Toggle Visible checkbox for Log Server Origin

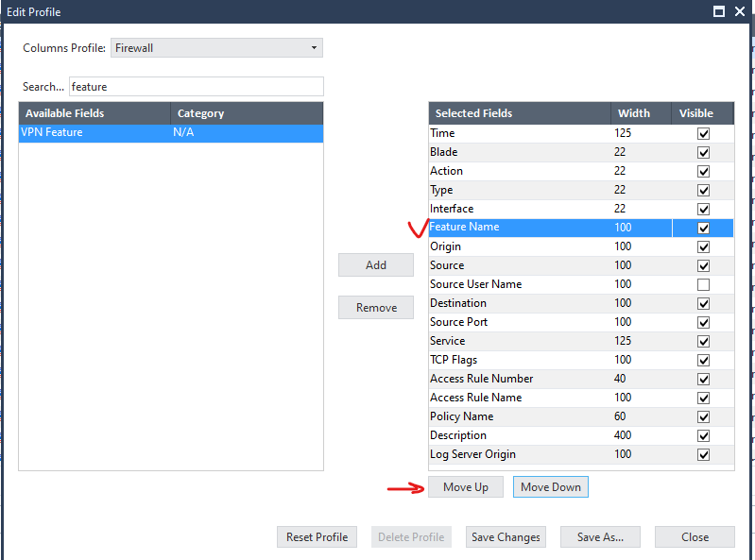coord(703,455)
